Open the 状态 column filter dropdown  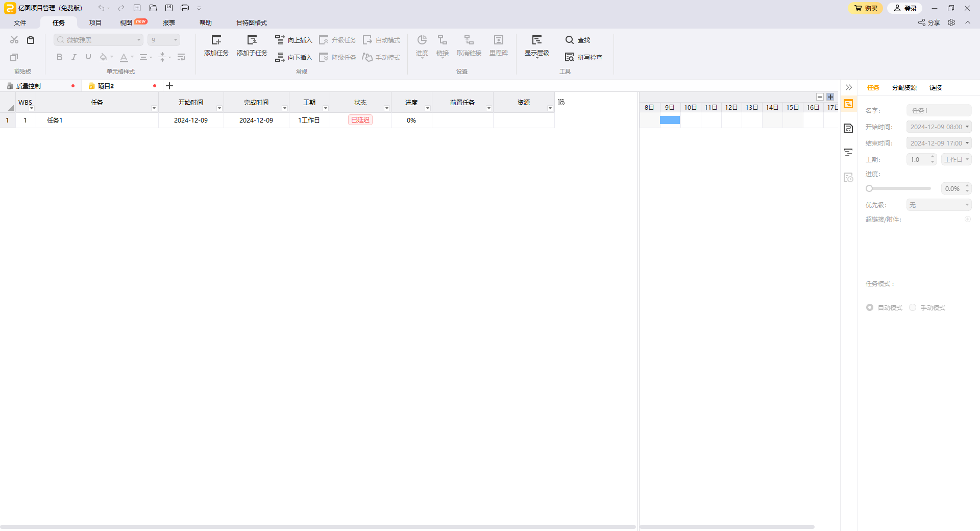pyautogui.click(x=387, y=108)
